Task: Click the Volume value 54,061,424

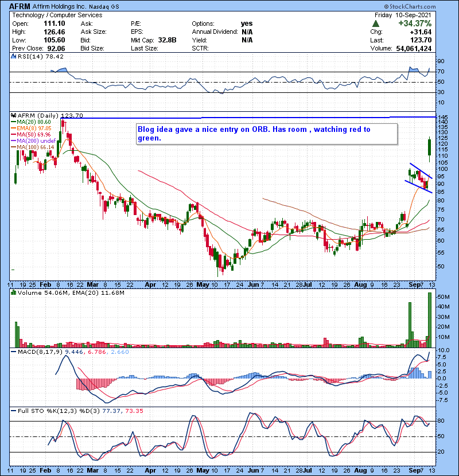Action: 414,48
